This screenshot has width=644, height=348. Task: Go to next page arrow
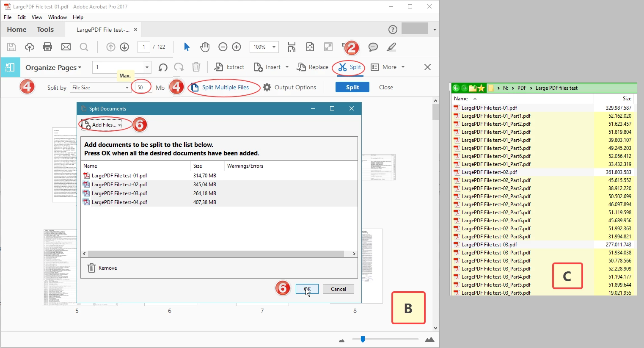(124, 47)
